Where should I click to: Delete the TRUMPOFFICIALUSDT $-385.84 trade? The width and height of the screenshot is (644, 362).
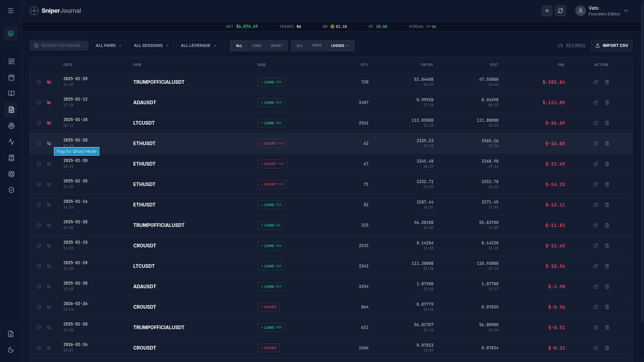(607, 82)
